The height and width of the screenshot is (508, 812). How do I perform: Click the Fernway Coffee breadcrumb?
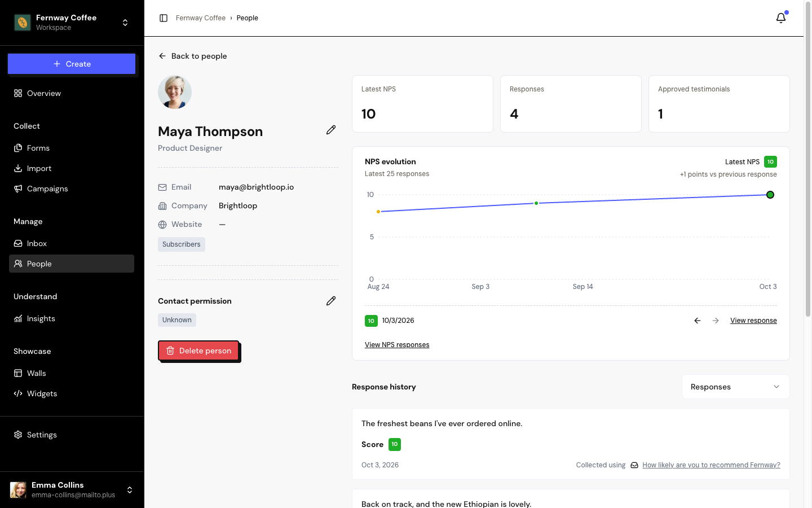tap(201, 18)
